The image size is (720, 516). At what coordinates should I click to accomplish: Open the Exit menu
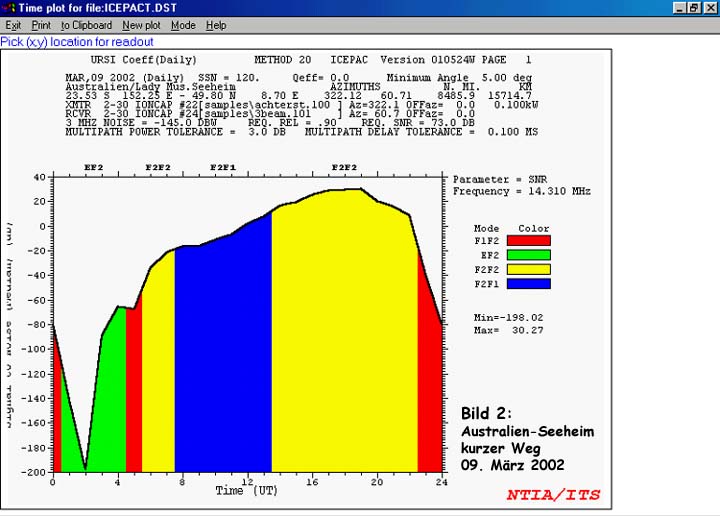[x=13, y=25]
